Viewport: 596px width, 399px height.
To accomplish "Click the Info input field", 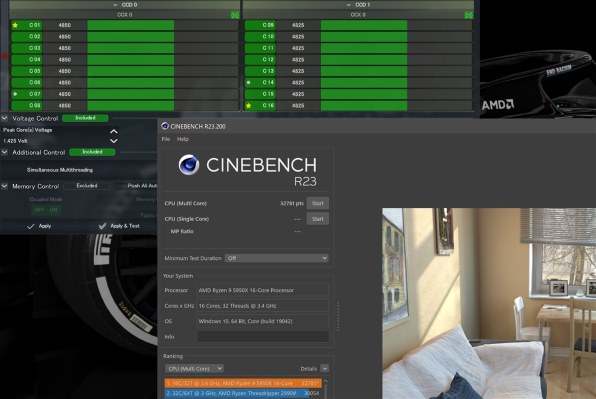I will pos(263,337).
